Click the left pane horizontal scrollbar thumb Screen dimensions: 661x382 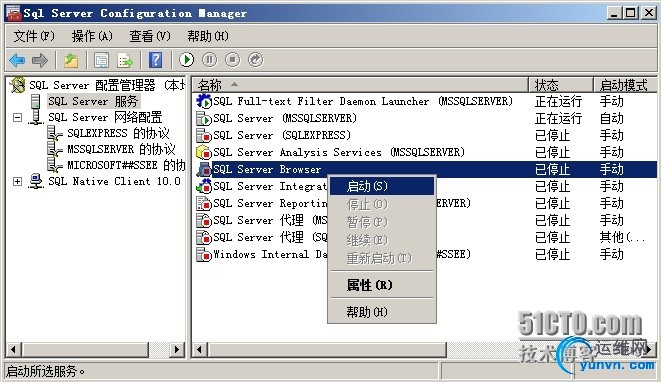pos(86,350)
